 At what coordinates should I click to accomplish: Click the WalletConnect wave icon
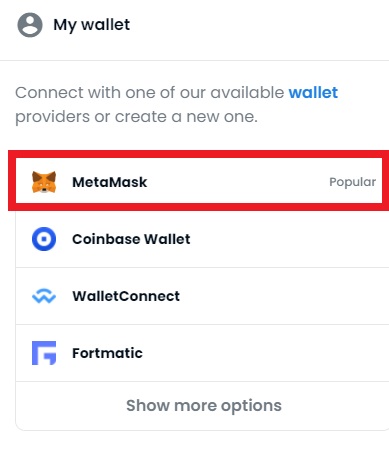44,296
